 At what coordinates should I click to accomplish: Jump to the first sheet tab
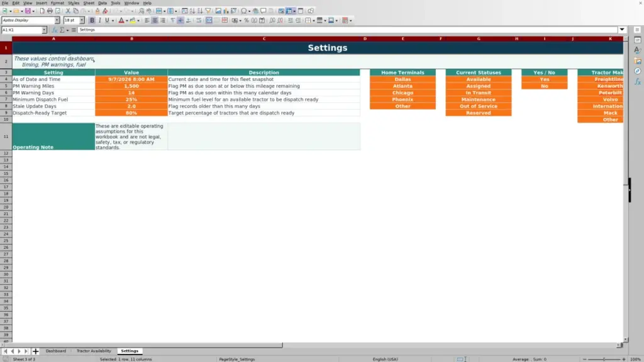tap(5, 351)
